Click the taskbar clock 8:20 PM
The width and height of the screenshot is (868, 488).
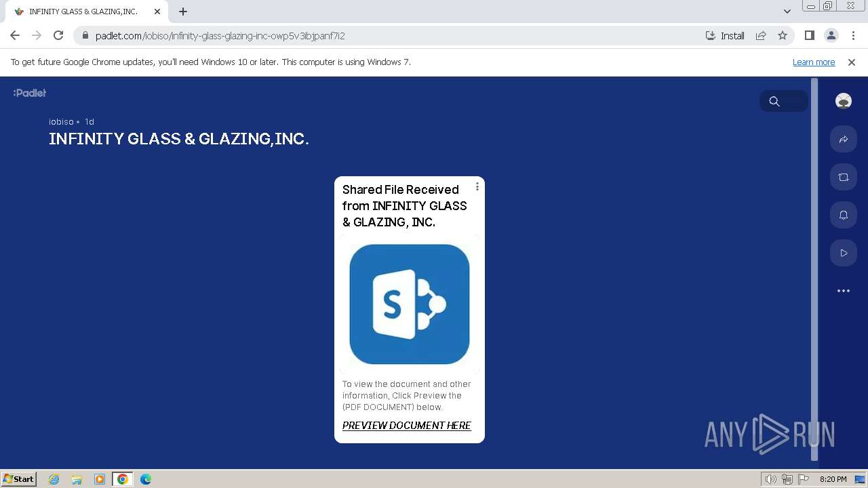click(833, 479)
